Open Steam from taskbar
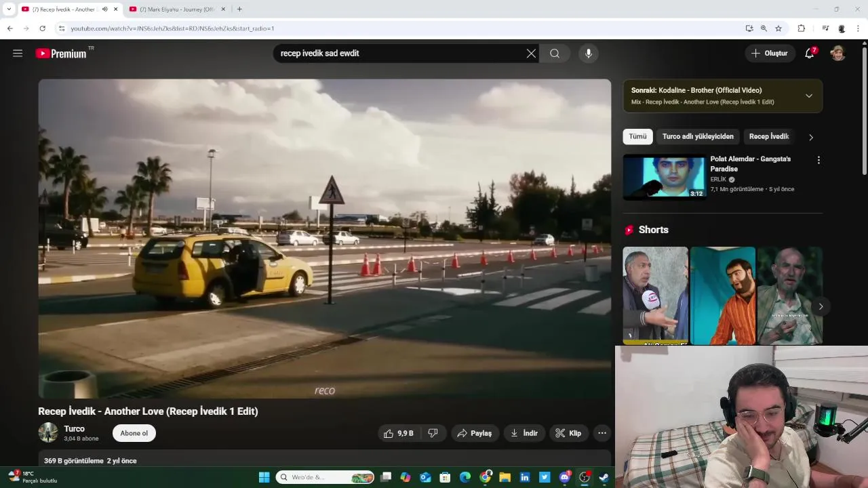 pyautogui.click(x=604, y=477)
